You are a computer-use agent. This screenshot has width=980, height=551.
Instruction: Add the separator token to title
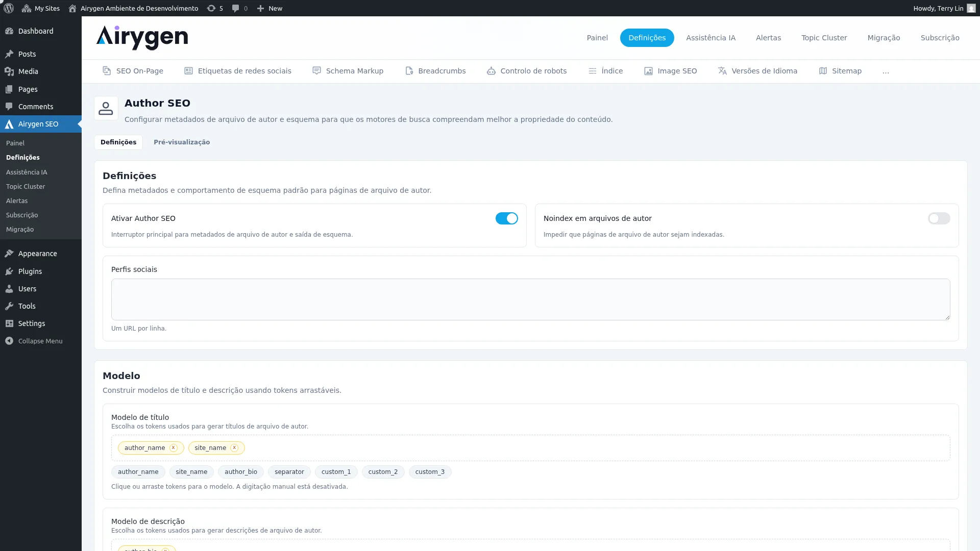click(x=289, y=472)
